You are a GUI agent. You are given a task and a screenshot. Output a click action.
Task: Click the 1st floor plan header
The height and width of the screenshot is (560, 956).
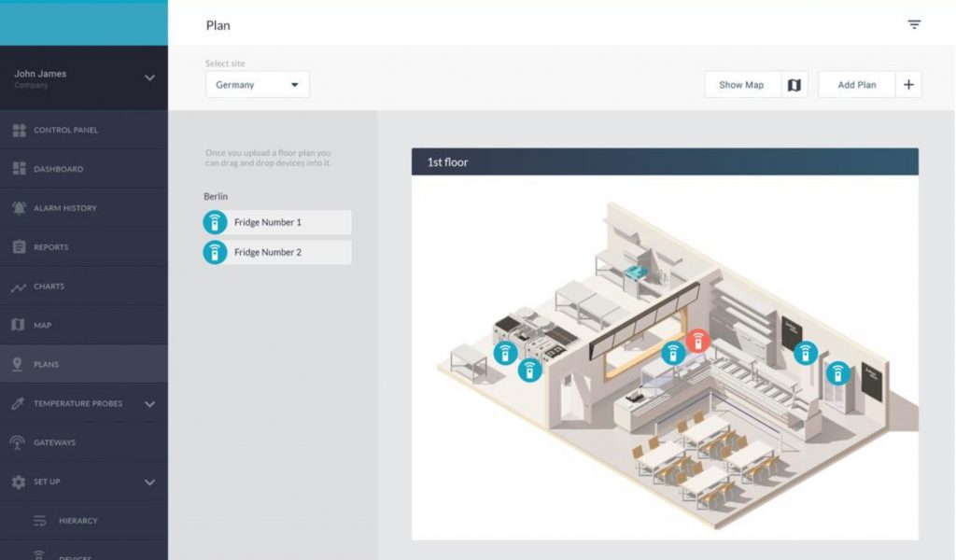click(x=665, y=162)
